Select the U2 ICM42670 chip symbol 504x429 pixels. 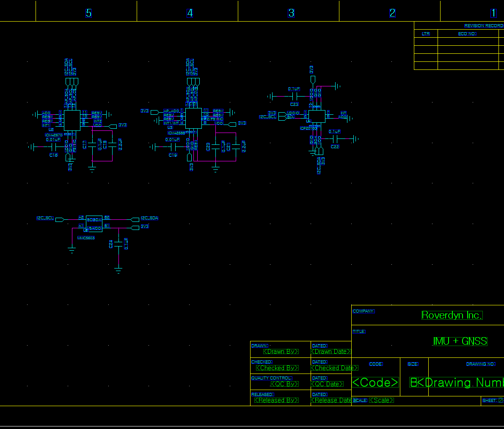point(72,120)
